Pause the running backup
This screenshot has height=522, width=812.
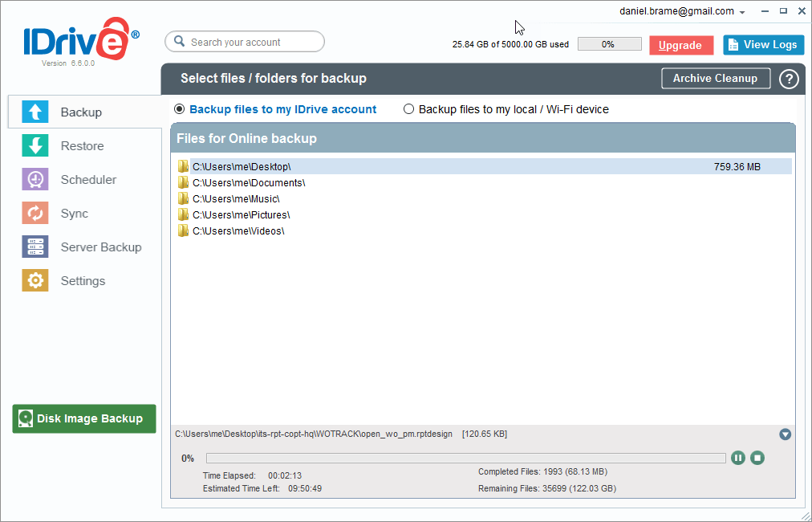(x=738, y=458)
